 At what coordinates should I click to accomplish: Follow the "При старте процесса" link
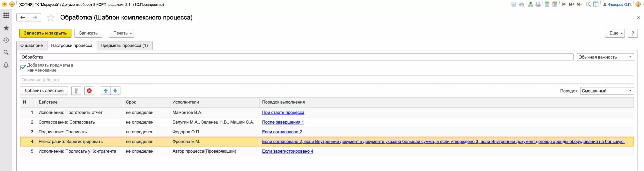pos(283,113)
